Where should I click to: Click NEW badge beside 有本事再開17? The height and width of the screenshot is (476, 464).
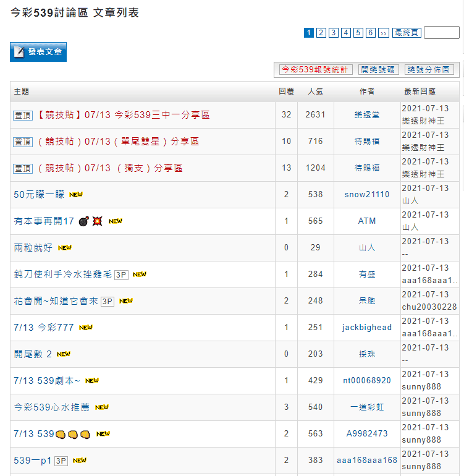pos(116,221)
